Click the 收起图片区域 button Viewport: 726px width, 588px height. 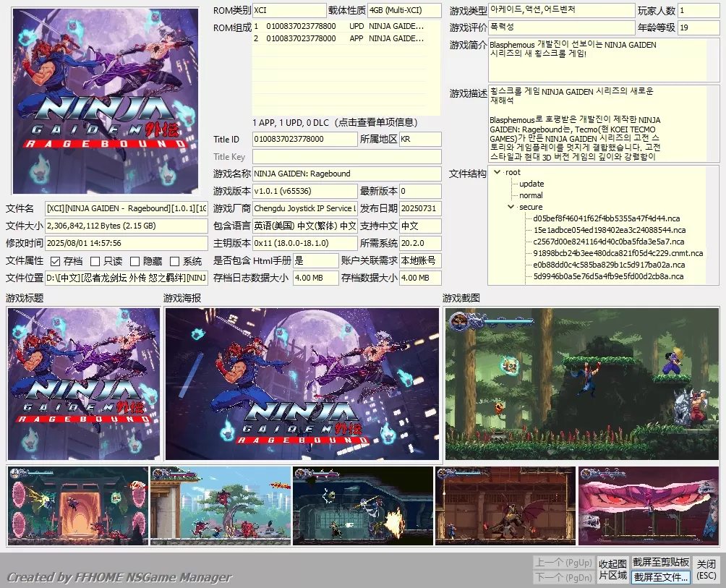pyautogui.click(x=612, y=568)
